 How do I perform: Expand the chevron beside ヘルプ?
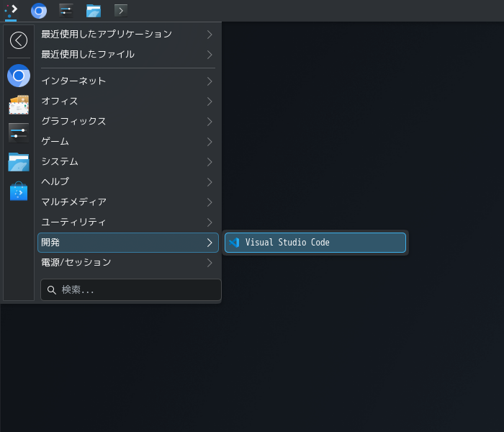[x=210, y=182]
